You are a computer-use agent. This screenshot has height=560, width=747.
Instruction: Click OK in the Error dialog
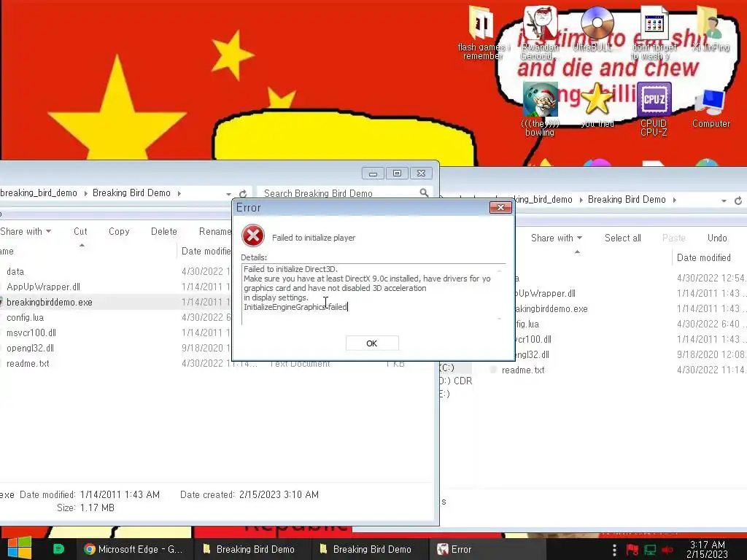(372, 343)
